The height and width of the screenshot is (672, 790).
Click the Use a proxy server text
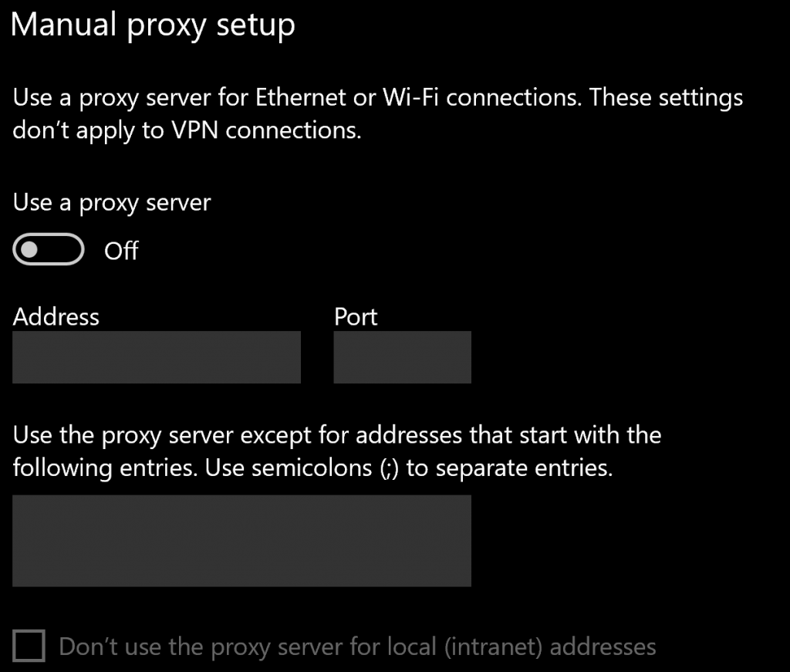[110, 202]
